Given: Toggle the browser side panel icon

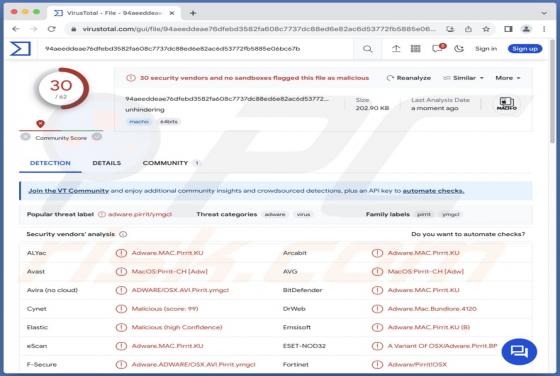Looking at the screenshot, I should point(508,29).
